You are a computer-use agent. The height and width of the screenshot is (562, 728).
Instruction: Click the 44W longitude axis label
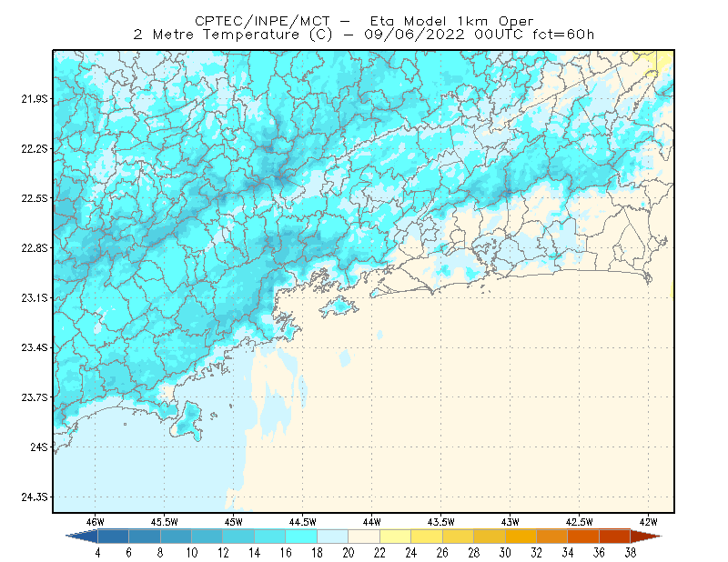click(x=371, y=522)
